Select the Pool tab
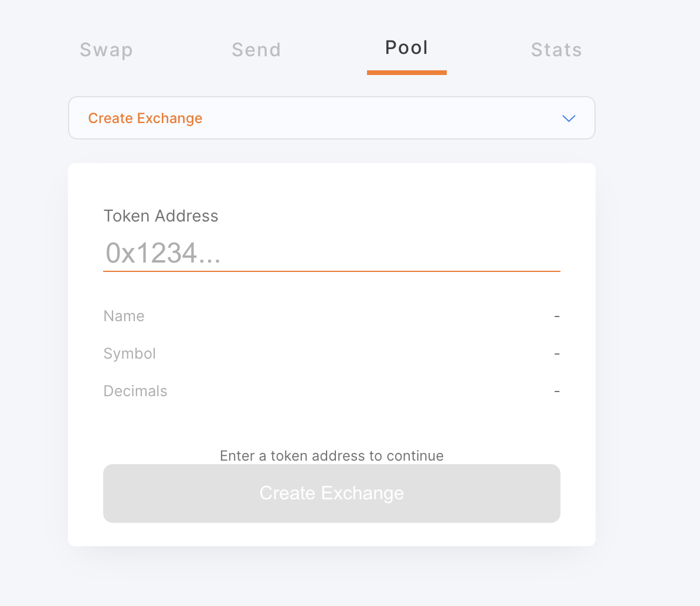 pyautogui.click(x=406, y=48)
